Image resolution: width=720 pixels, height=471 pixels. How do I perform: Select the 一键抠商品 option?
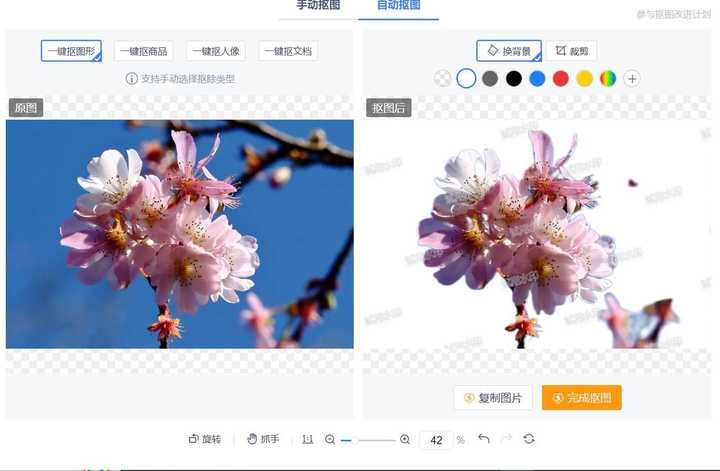tap(144, 51)
